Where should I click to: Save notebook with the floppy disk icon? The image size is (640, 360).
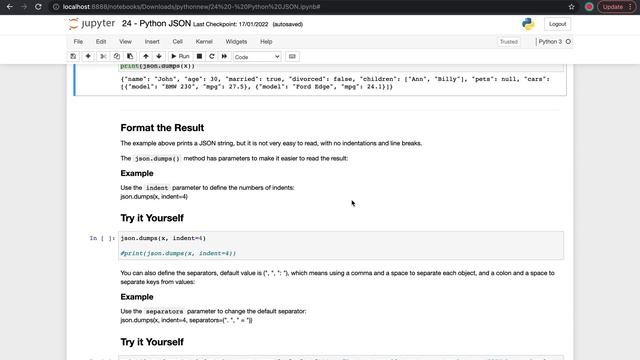(x=73, y=56)
